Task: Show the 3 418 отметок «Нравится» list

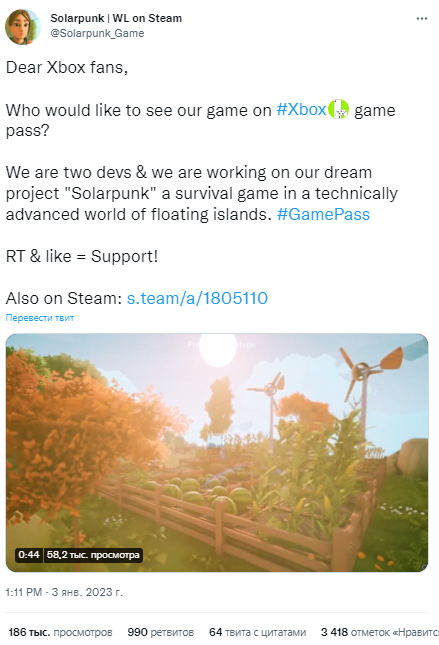Action: click(x=379, y=632)
